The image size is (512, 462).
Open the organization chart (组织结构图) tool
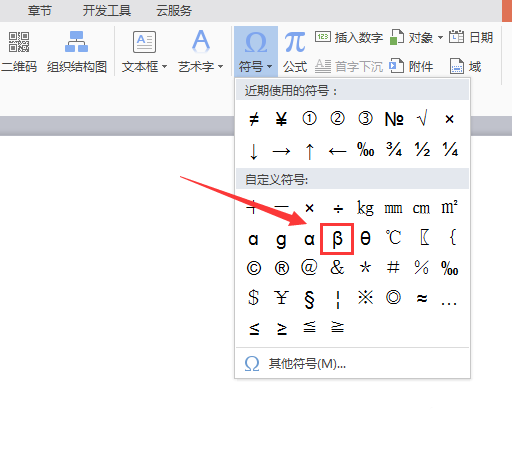pyautogui.click(x=77, y=52)
